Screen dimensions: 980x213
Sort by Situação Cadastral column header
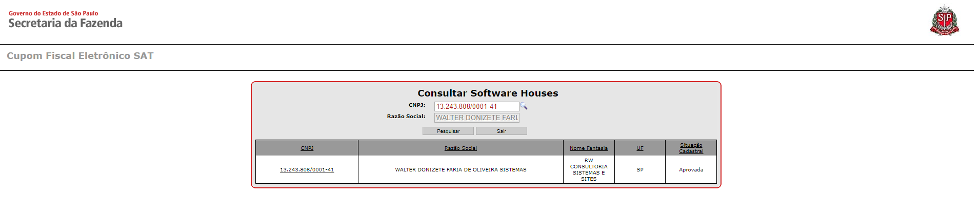click(691, 148)
